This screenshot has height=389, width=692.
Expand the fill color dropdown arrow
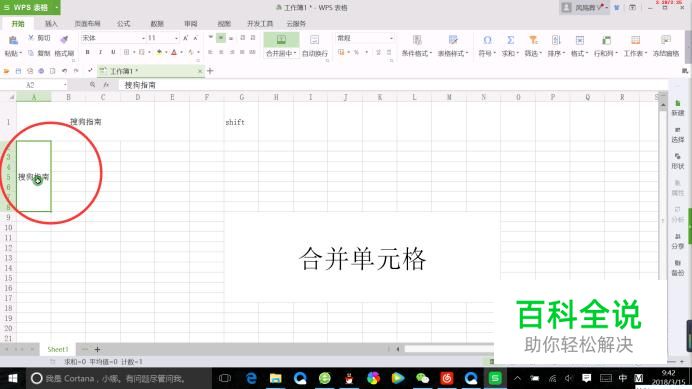tap(166, 53)
